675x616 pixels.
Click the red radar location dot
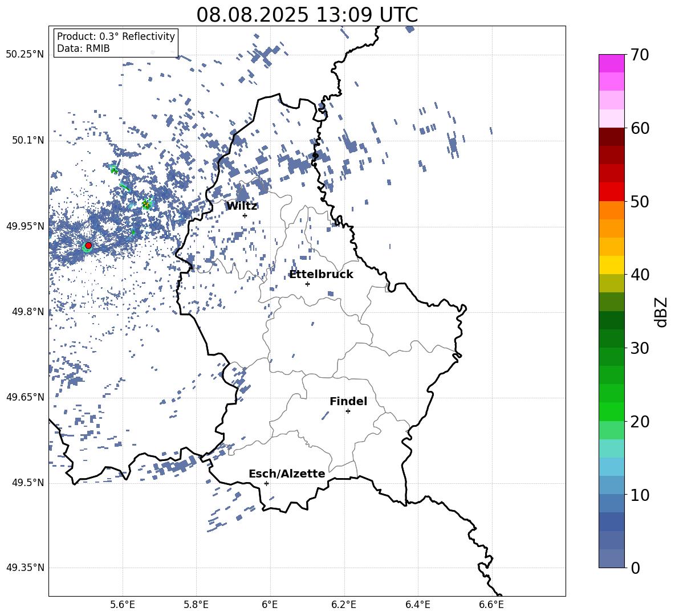88,246
